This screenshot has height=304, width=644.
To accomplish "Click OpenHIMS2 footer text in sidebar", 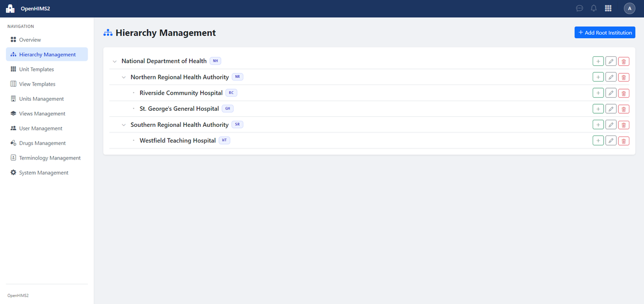I will pos(18,295).
